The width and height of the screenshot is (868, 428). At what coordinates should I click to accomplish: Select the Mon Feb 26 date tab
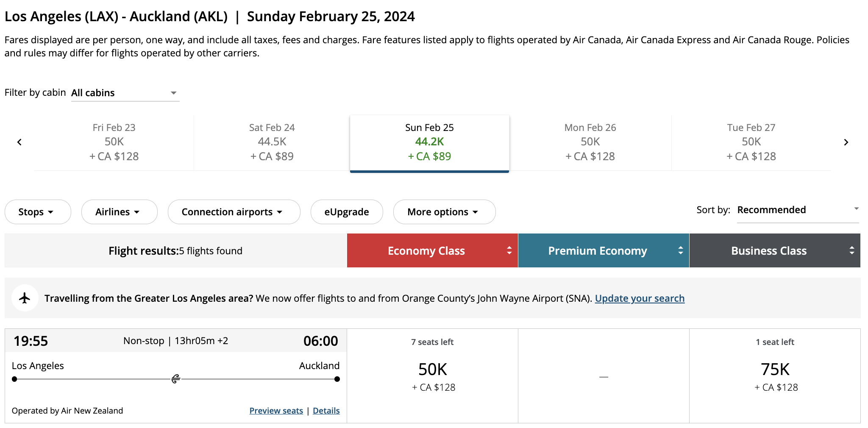(590, 142)
